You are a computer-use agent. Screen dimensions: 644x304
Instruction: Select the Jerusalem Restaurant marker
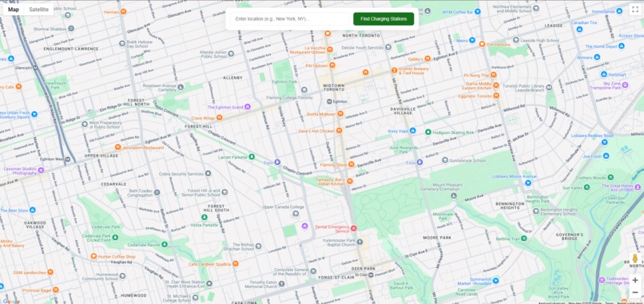(118, 148)
